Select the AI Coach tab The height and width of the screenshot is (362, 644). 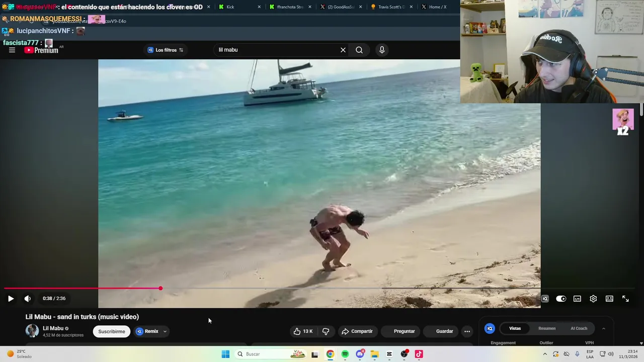[579, 328]
